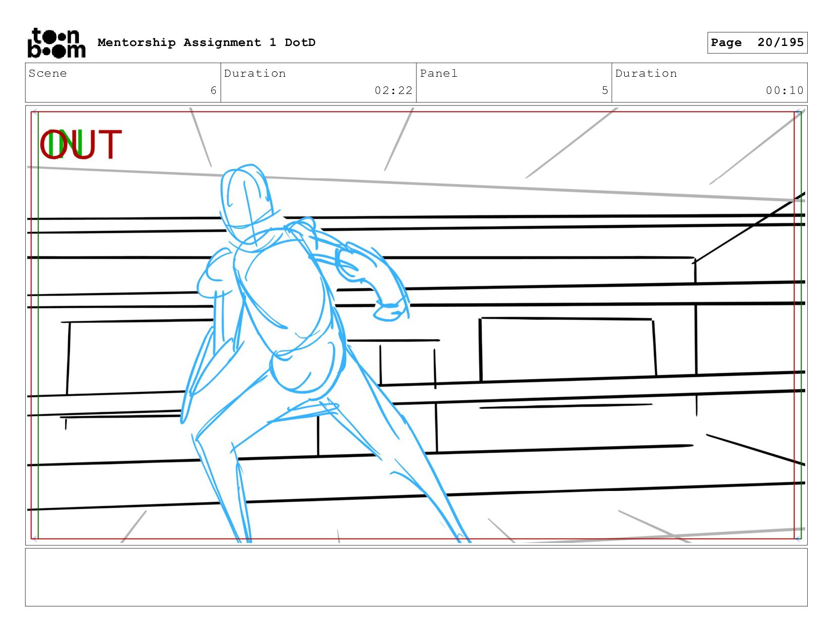834x644 pixels.
Task: Click the scene number value 6
Action: click(x=213, y=90)
